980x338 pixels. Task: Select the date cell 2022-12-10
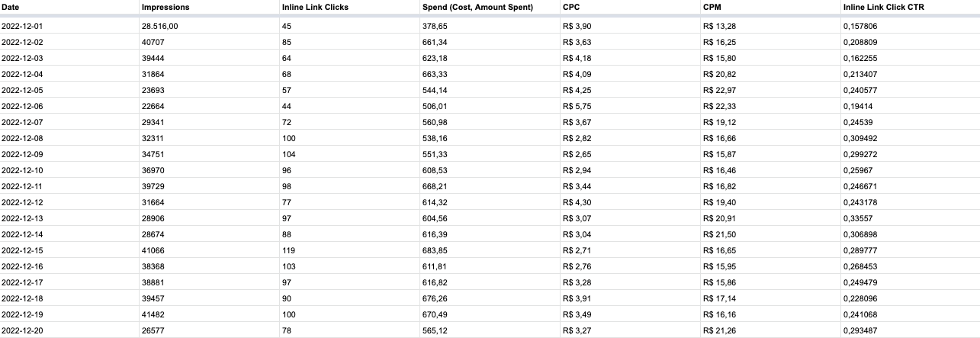22,169
